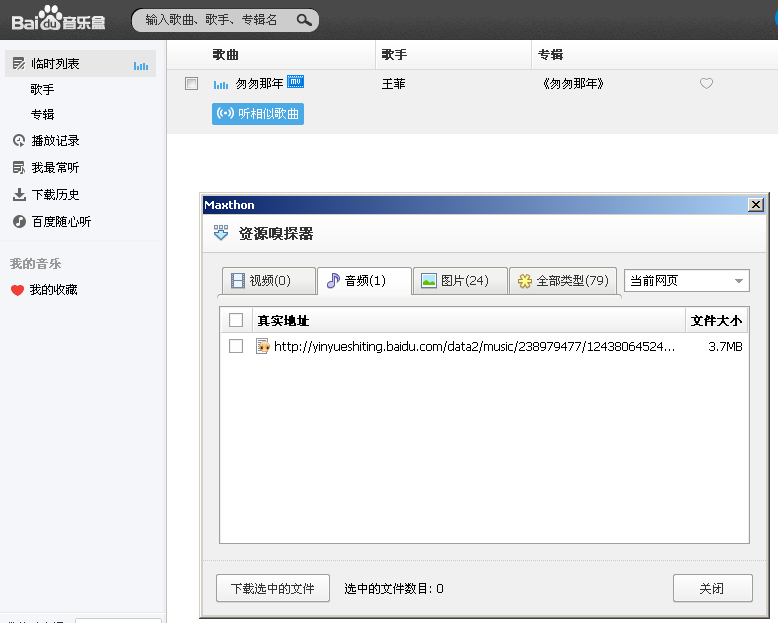Focus the song/artist/album search field
The image size is (778, 623).
point(225,20)
